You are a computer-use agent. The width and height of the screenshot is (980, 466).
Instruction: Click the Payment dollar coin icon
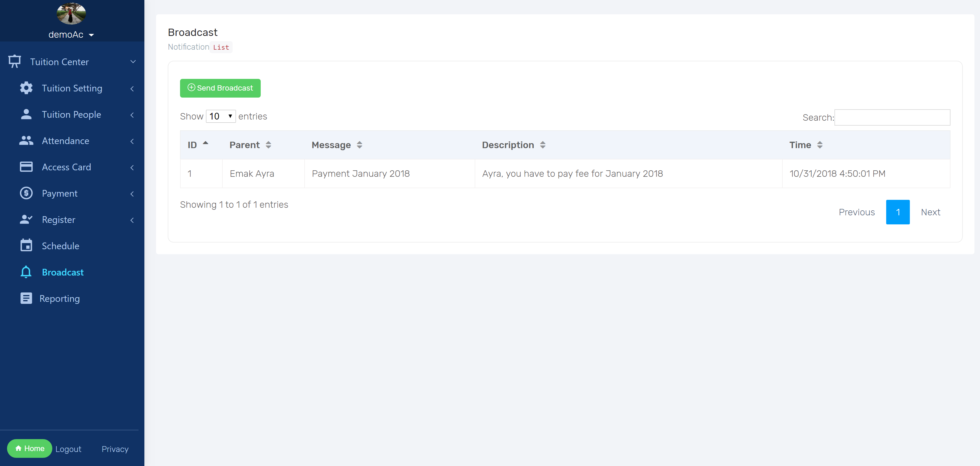click(26, 193)
